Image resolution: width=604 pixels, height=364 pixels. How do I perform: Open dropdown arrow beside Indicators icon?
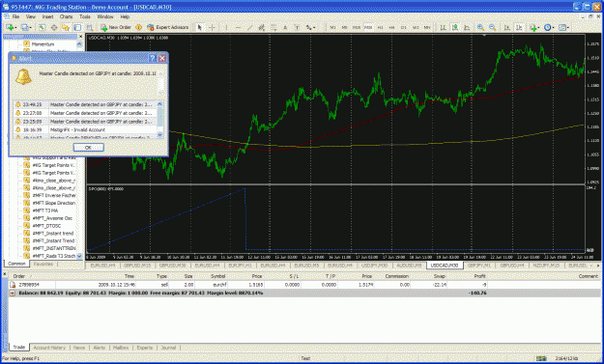[x=539, y=28]
